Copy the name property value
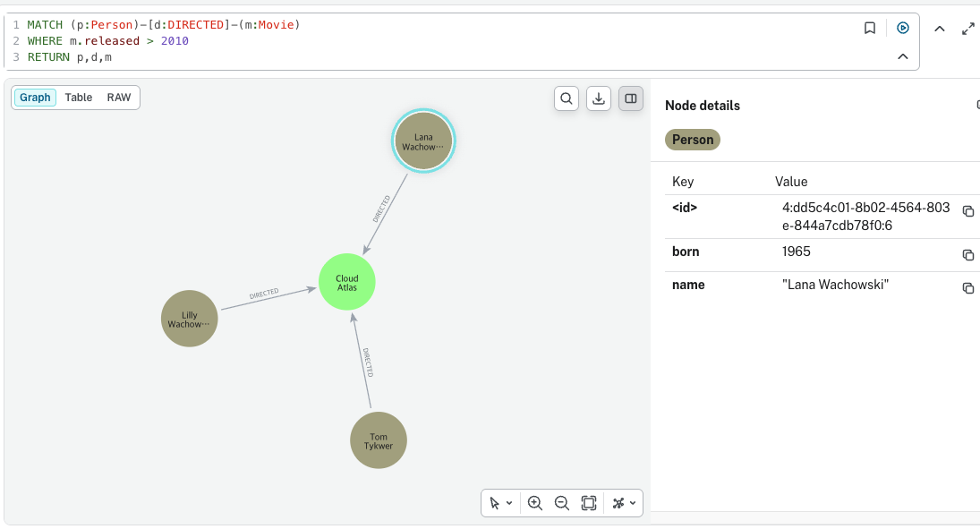 click(x=968, y=288)
